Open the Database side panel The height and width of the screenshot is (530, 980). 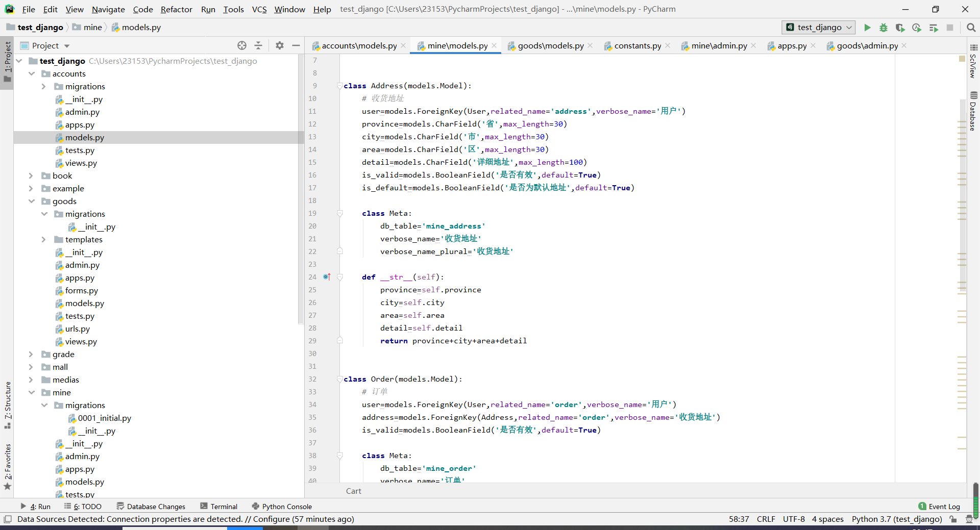pyautogui.click(x=973, y=111)
